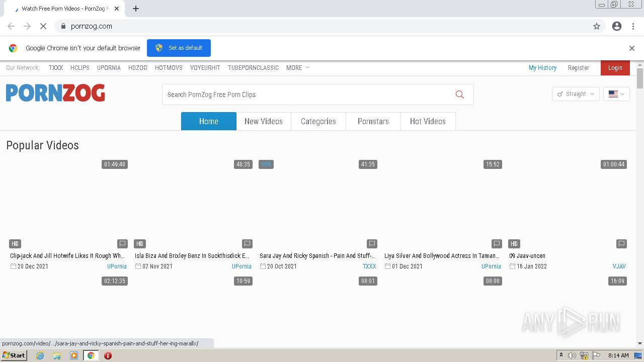Open the New Videos tab
This screenshot has height=362, width=644.
(x=264, y=121)
